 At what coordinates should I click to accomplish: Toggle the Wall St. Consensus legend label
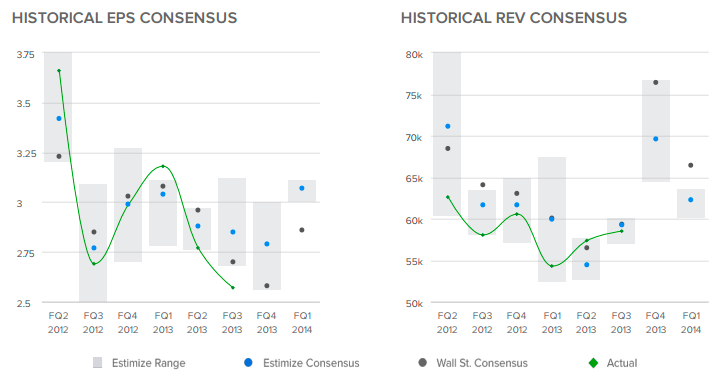coord(482,363)
